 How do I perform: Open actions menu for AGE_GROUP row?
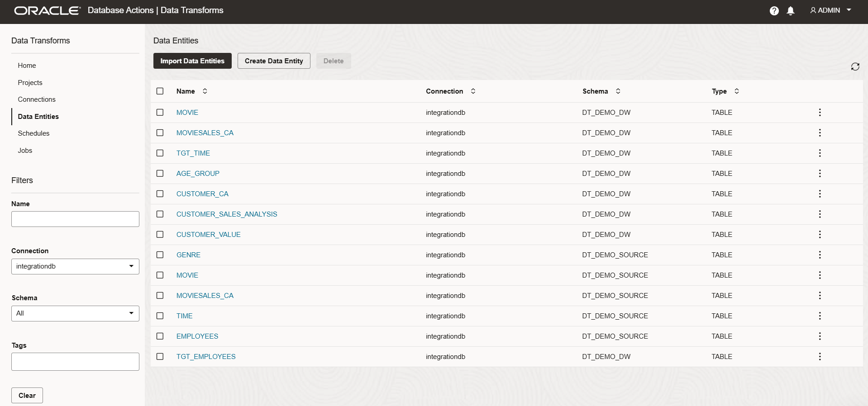[820, 174]
